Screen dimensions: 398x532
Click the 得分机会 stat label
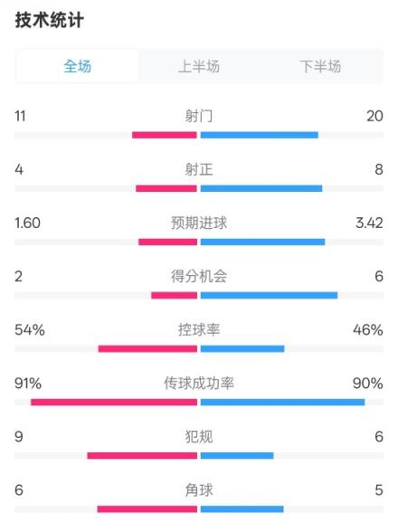coord(199,276)
